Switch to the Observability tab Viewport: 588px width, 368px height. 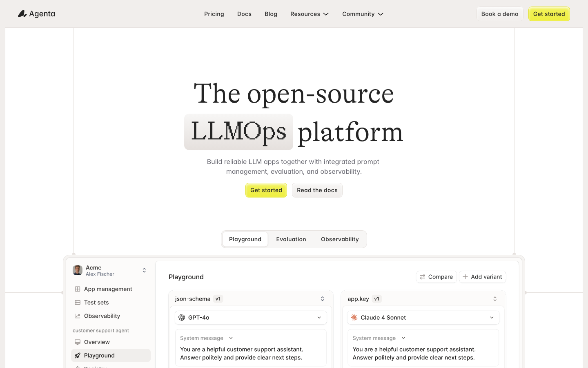coord(340,239)
